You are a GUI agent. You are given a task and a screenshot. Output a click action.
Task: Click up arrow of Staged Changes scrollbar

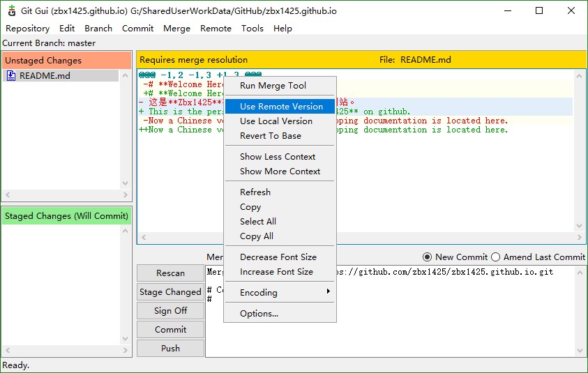[126, 231]
